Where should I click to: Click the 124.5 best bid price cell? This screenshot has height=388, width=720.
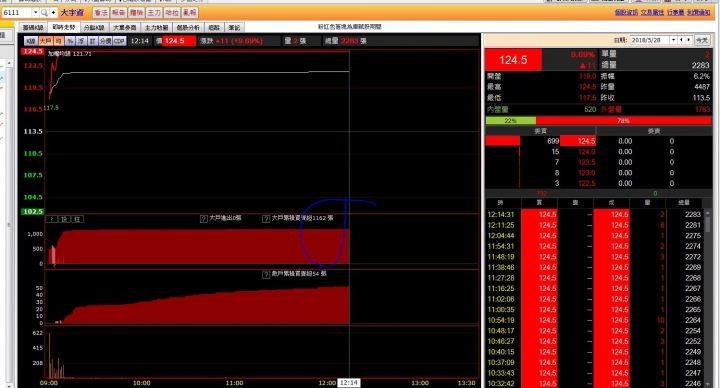point(578,141)
